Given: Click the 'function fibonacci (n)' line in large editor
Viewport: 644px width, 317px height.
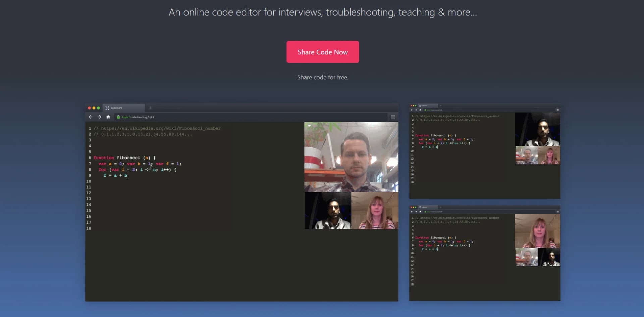Looking at the screenshot, I should click(x=124, y=158).
